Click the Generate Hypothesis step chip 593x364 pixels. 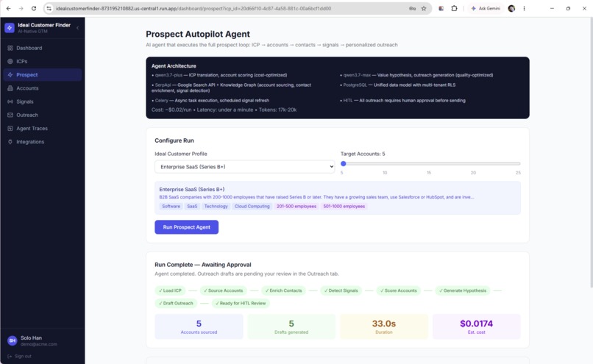463,290
